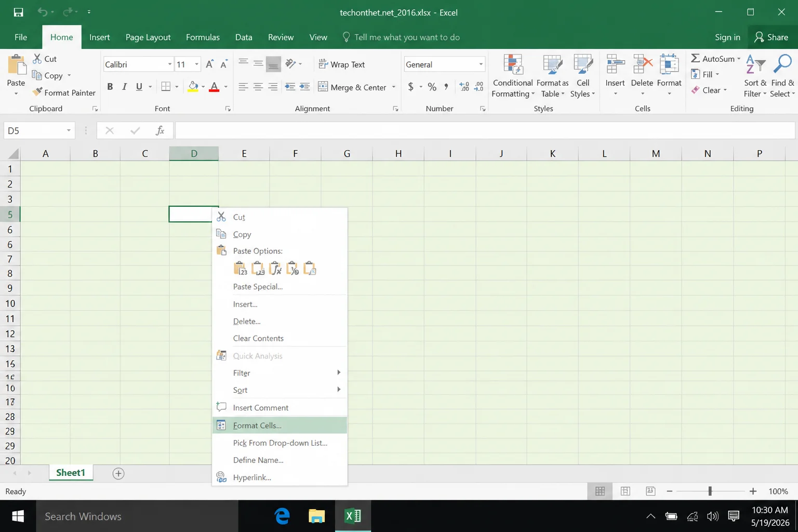Open Format as Table gallery
Screen dimensions: 798x532
[552, 76]
